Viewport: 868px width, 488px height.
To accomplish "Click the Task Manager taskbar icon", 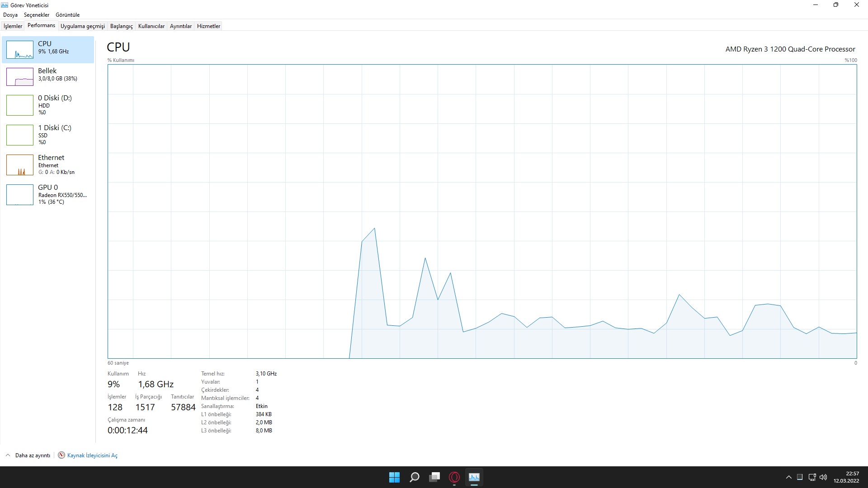I will coord(474,477).
